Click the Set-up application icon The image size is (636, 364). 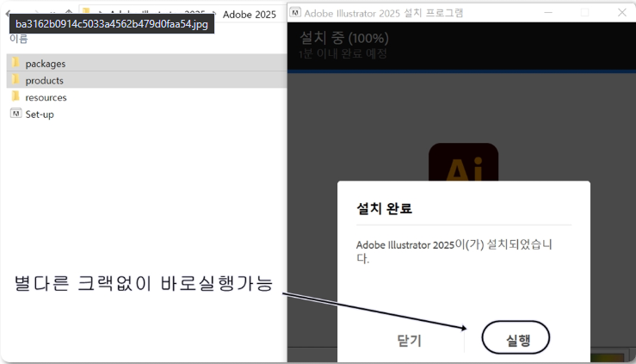click(15, 114)
